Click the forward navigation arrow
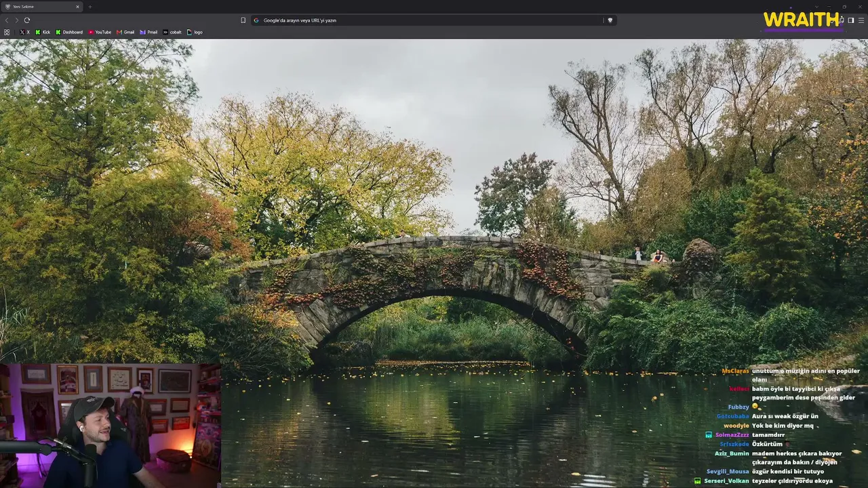The image size is (868, 488). pos(17,20)
